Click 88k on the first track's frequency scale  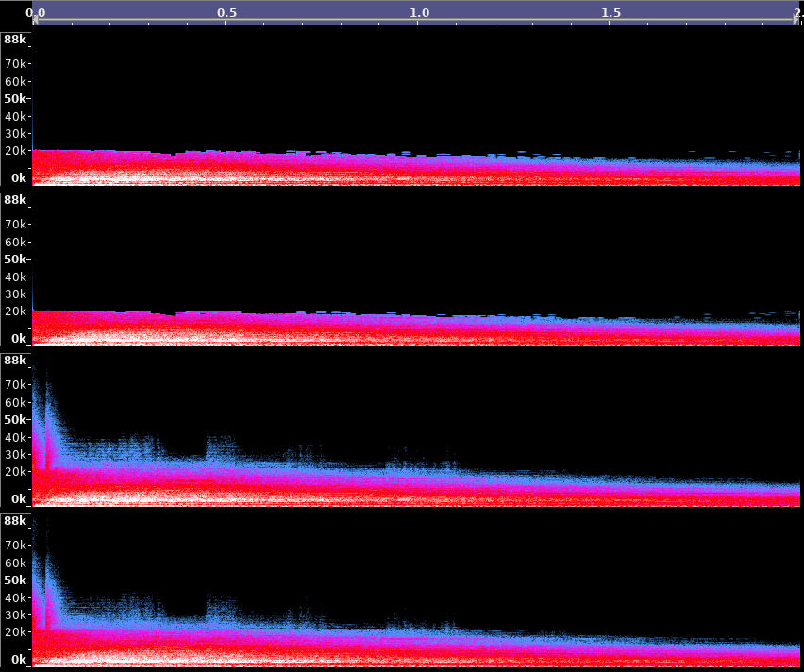click(x=15, y=40)
